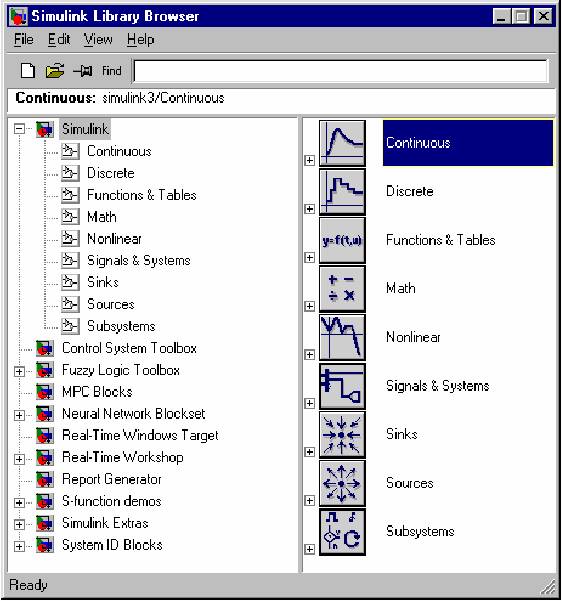
Task: Expand Discrete in the right pane
Action: click(x=309, y=209)
